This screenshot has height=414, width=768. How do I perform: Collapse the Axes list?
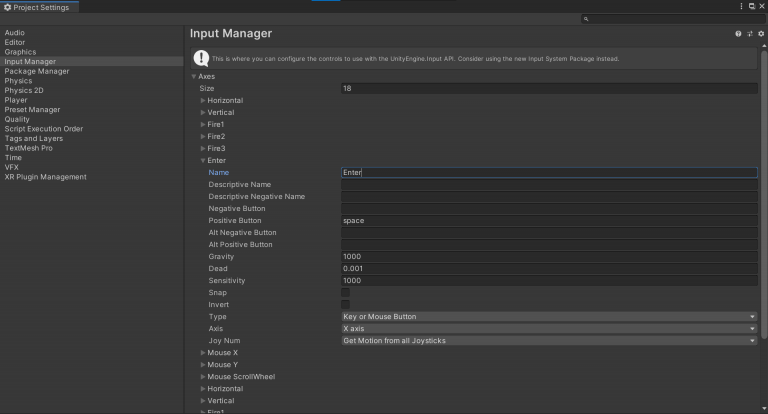click(x=194, y=77)
